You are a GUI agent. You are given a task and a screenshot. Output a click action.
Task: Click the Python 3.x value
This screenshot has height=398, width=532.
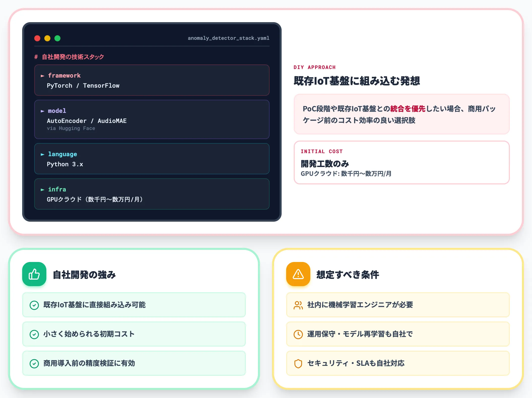[x=65, y=164]
